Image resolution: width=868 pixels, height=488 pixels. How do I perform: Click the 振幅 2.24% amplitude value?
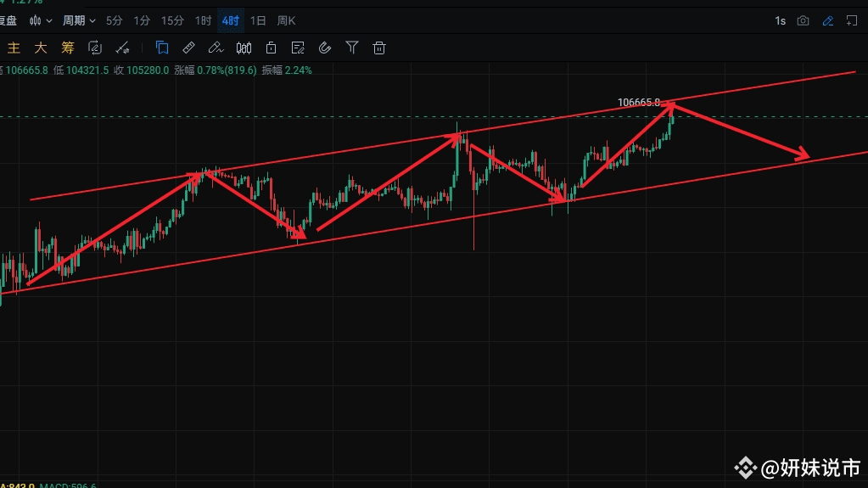point(287,70)
